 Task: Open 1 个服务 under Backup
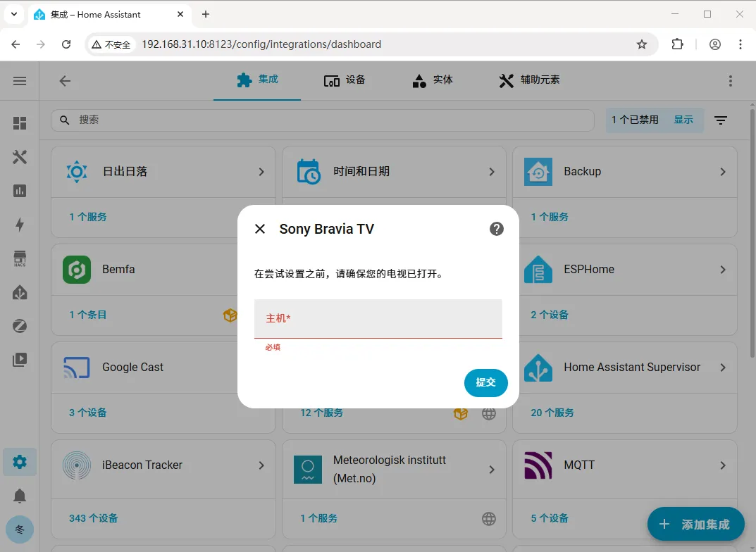click(550, 217)
